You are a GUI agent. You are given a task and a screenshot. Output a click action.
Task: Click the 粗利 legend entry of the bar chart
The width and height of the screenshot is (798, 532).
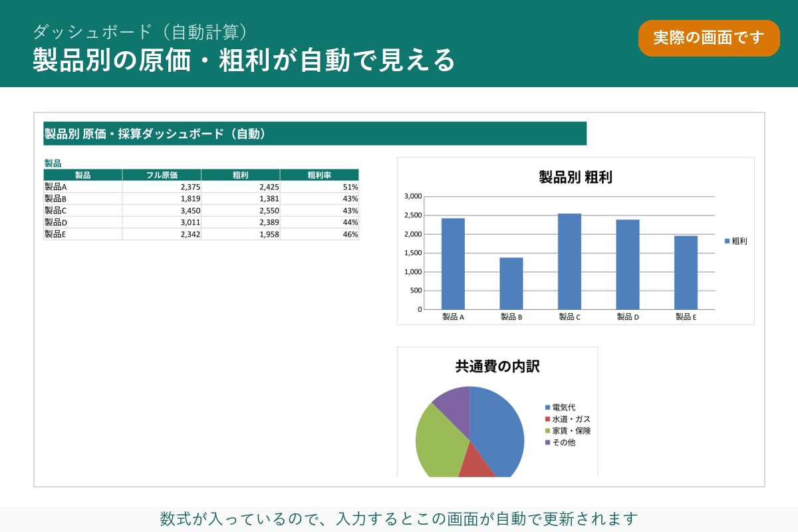point(735,241)
